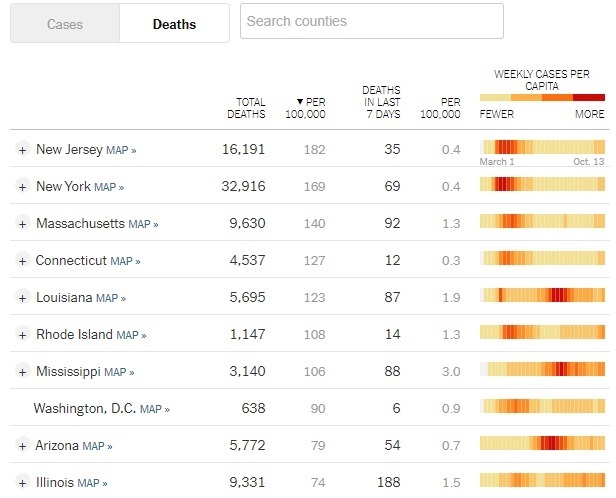The width and height of the screenshot is (616, 498).
Task: Click the weekly cases per capita color legend
Action: pyautogui.click(x=542, y=98)
